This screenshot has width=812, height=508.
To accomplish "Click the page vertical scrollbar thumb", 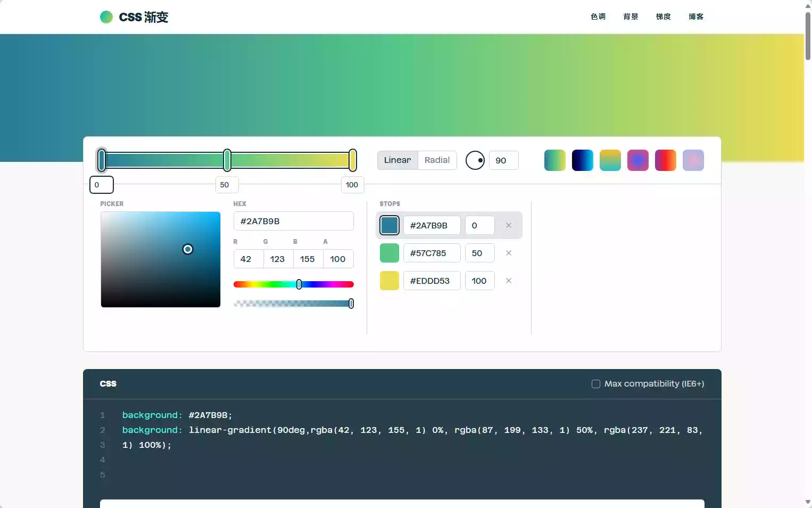I will click(x=808, y=36).
